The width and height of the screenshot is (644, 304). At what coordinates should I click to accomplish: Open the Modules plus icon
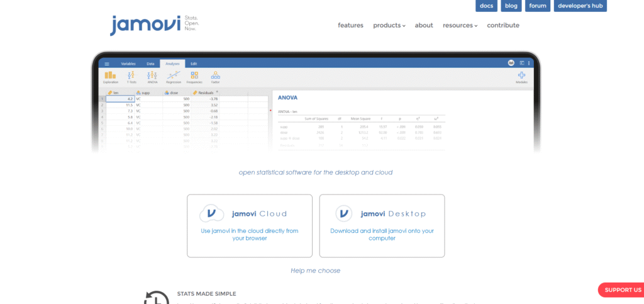(521, 76)
